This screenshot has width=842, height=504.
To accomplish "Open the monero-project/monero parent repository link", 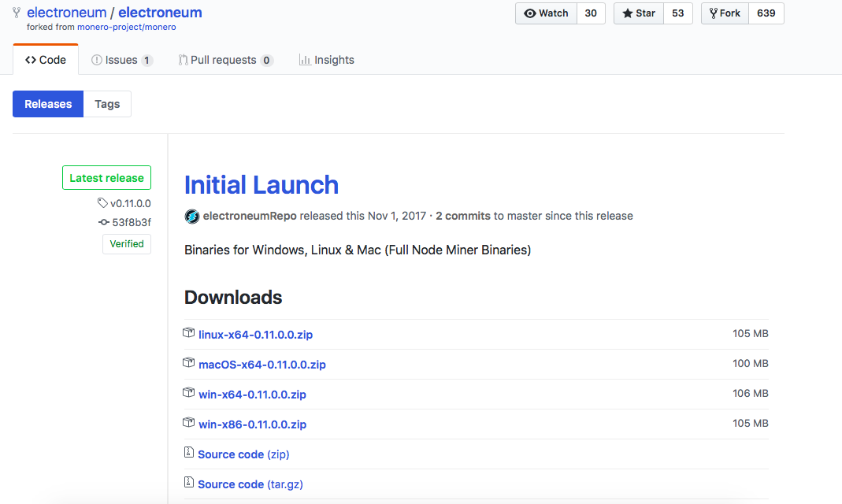I will pyautogui.click(x=127, y=27).
